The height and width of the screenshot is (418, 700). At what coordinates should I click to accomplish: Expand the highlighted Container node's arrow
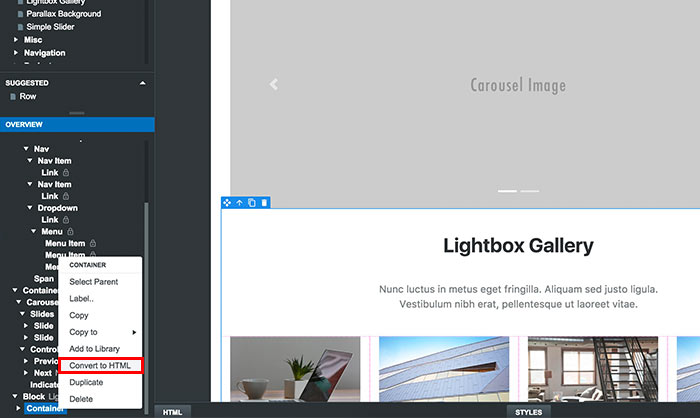[18, 408]
